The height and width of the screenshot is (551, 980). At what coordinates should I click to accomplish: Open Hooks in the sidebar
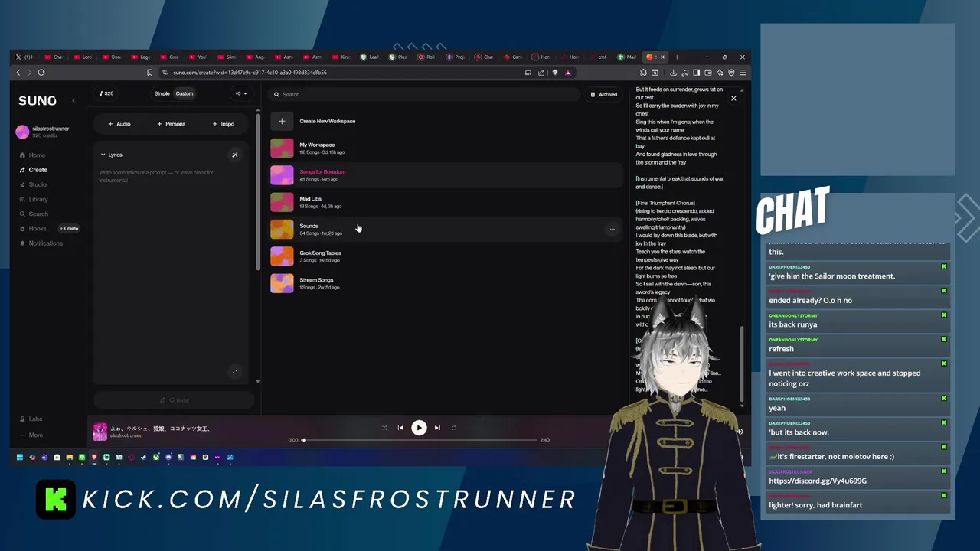click(x=33, y=228)
